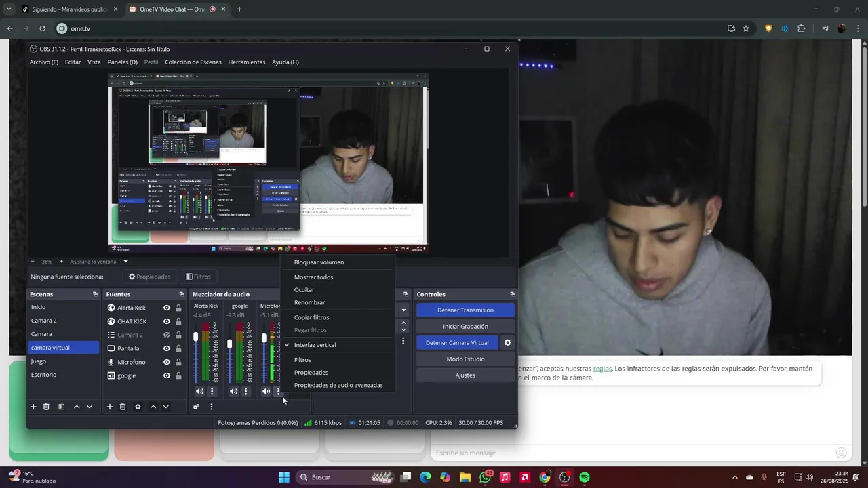Move source down in Fuentes toolbar
The image size is (868, 488).
point(165,407)
